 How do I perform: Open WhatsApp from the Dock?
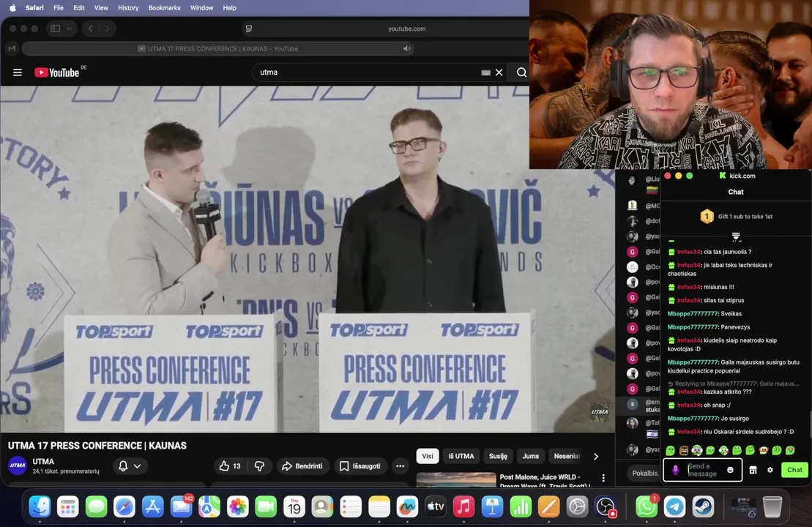(647, 507)
